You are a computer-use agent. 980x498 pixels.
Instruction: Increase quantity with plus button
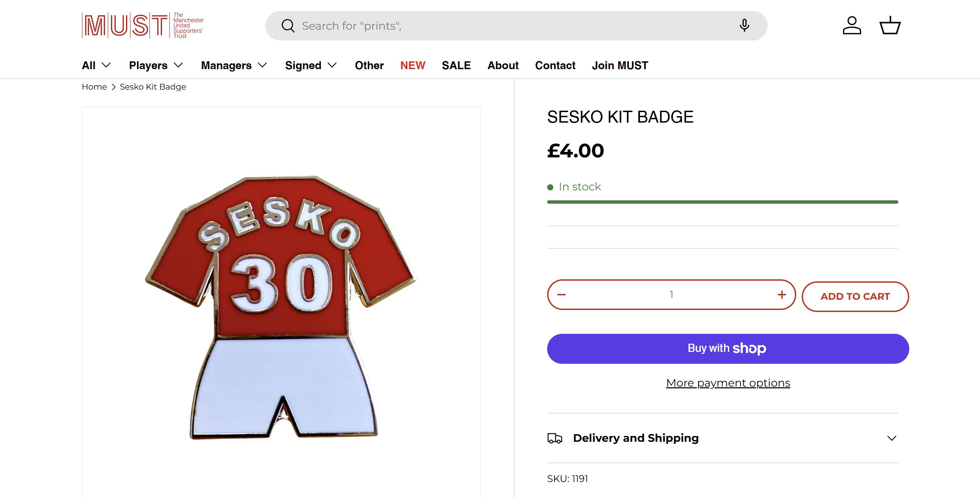click(782, 295)
